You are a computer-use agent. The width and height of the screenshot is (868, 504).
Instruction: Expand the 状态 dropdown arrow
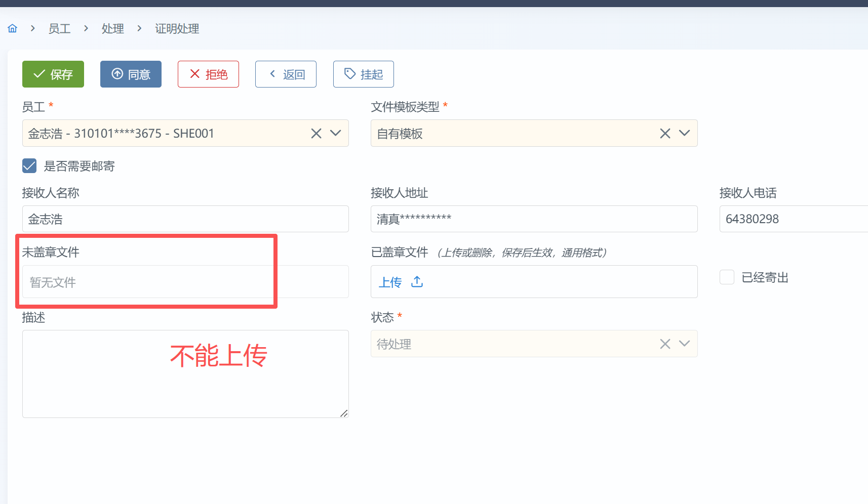point(684,344)
